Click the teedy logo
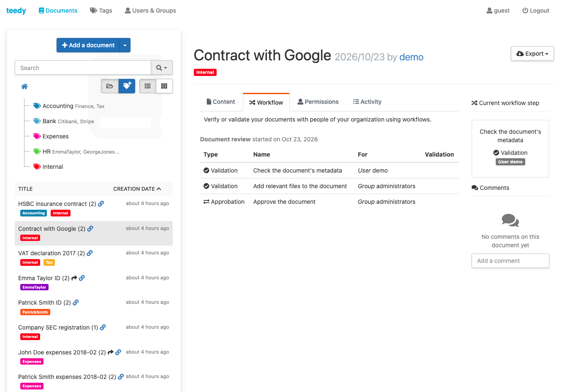562x392 pixels. pos(16,11)
